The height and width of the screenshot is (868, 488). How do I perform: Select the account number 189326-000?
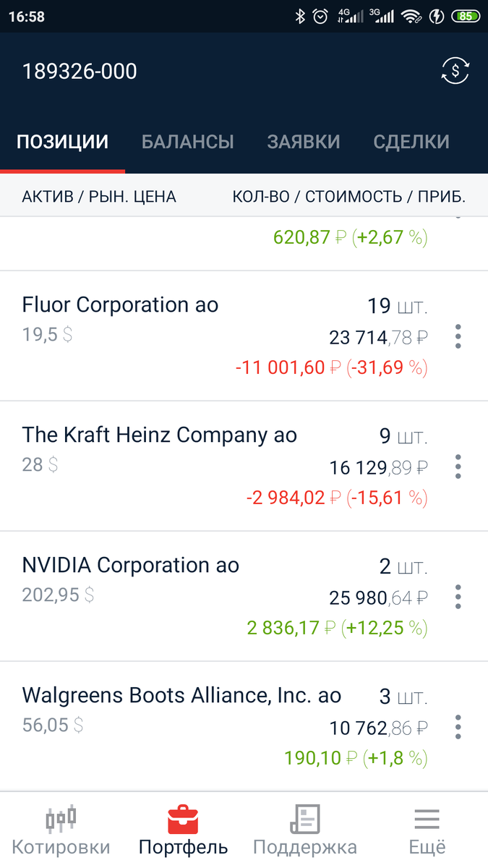click(x=80, y=70)
